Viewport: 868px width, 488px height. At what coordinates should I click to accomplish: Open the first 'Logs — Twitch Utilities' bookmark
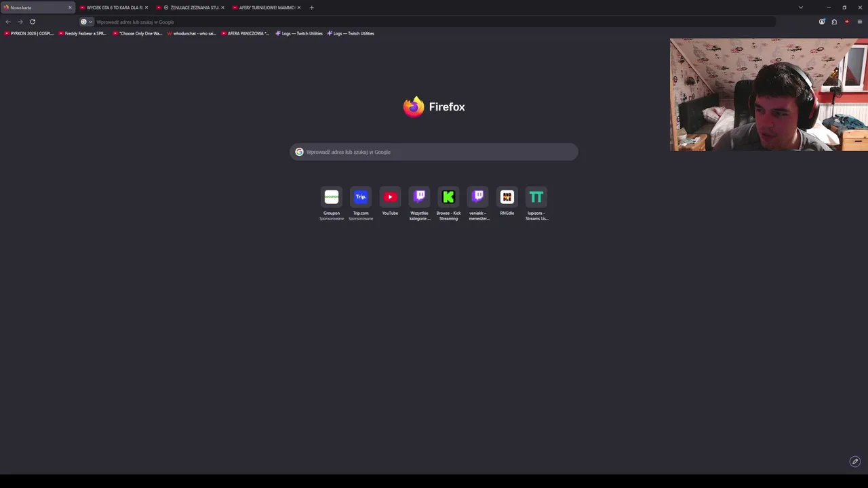click(299, 33)
